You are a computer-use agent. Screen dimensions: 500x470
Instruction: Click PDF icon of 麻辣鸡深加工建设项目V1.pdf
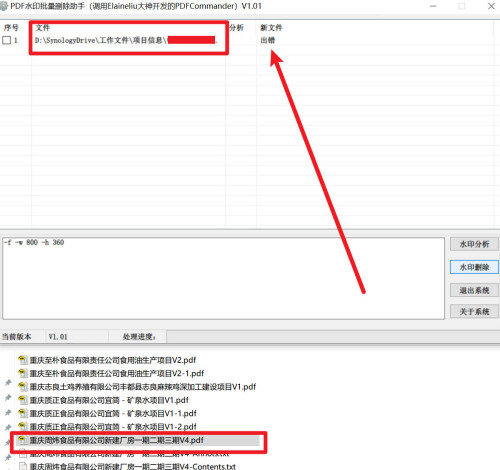click(x=23, y=386)
